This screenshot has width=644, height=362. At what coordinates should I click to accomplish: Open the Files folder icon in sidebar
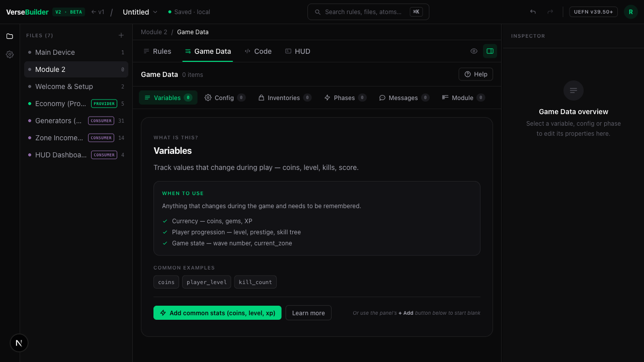10,36
